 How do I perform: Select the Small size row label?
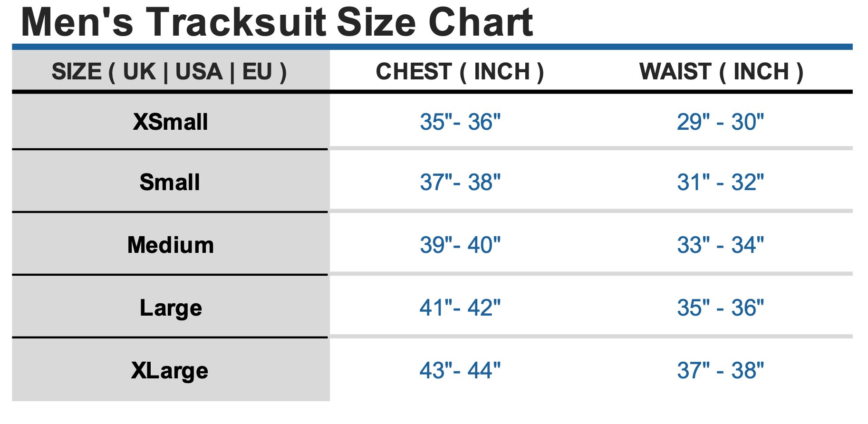pyautogui.click(x=170, y=183)
